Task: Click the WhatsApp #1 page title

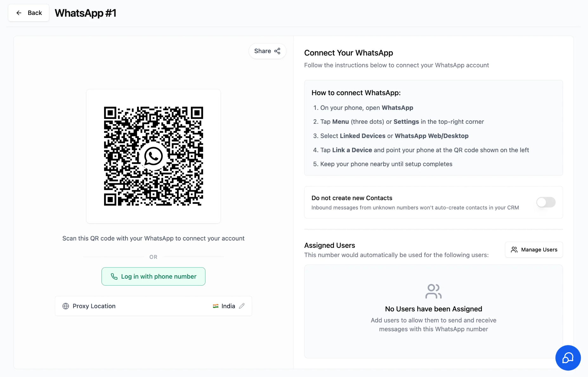Action: point(86,13)
